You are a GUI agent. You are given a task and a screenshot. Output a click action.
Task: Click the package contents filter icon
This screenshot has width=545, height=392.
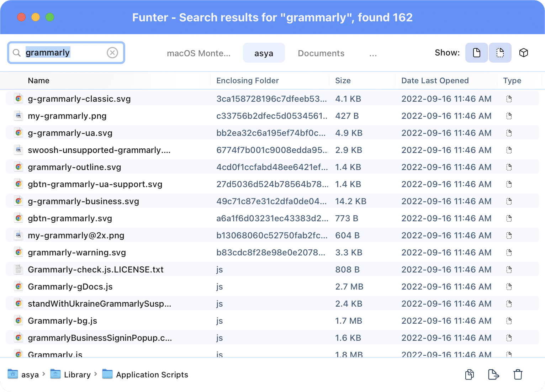coord(524,53)
